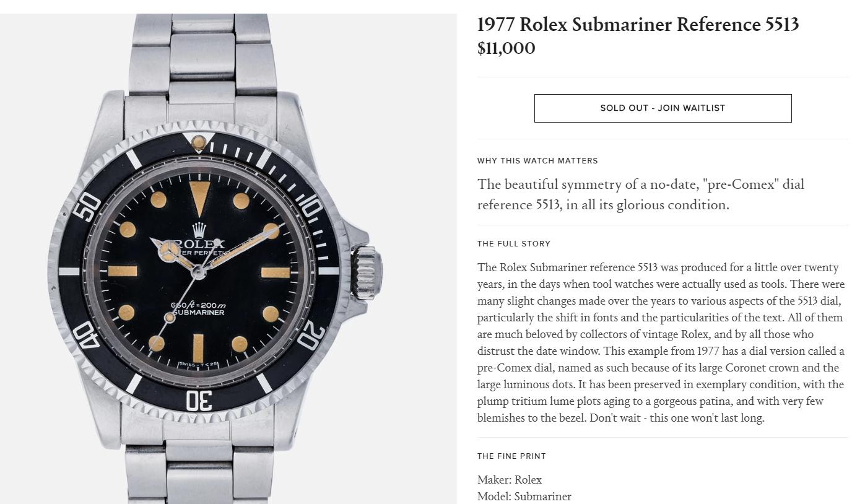This screenshot has width=865, height=504.
Task: Click the luminous pip atop the bezel
Action: (x=199, y=143)
